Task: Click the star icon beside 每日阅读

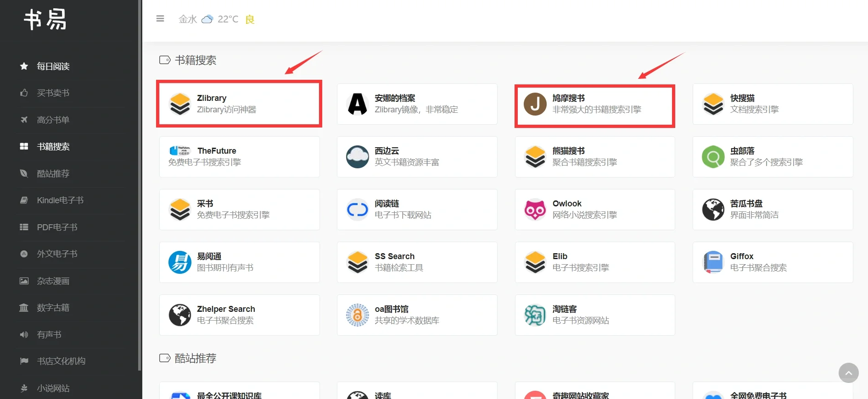Action: click(24, 66)
